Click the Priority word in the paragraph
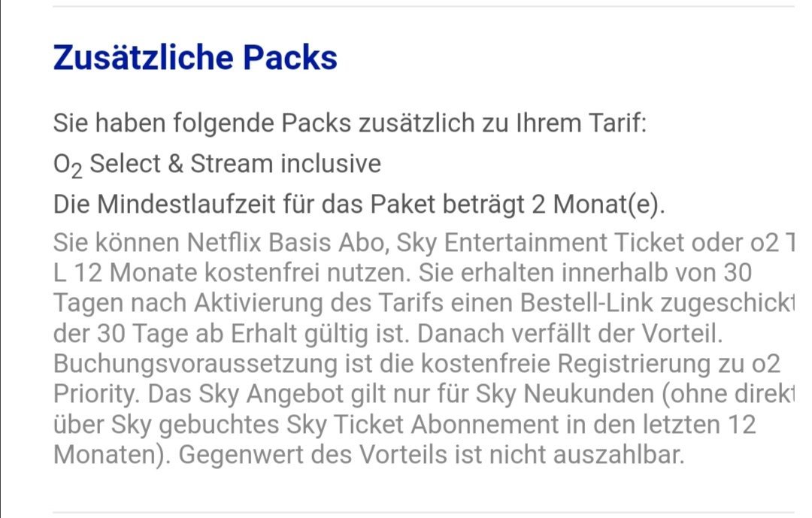The width and height of the screenshot is (812, 518). click(x=95, y=394)
